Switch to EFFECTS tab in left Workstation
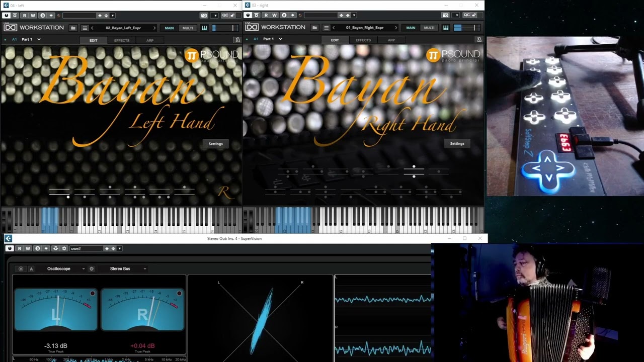Image resolution: width=644 pixels, height=362 pixels. point(122,40)
